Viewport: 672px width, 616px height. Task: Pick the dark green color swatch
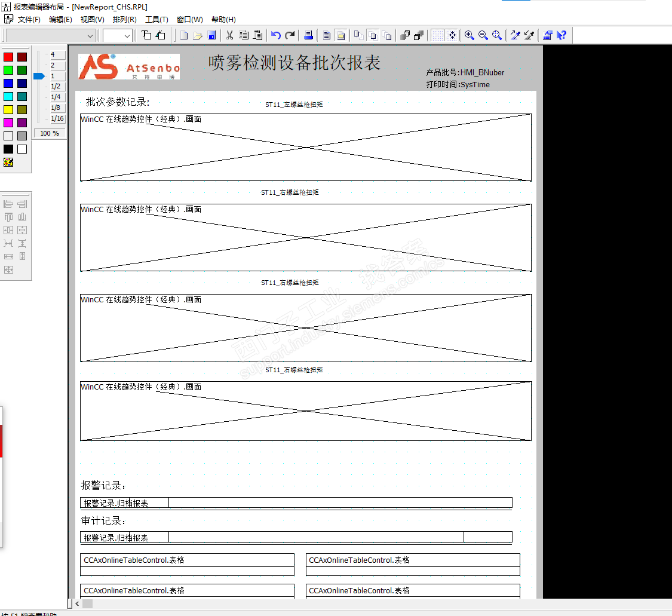click(22, 70)
